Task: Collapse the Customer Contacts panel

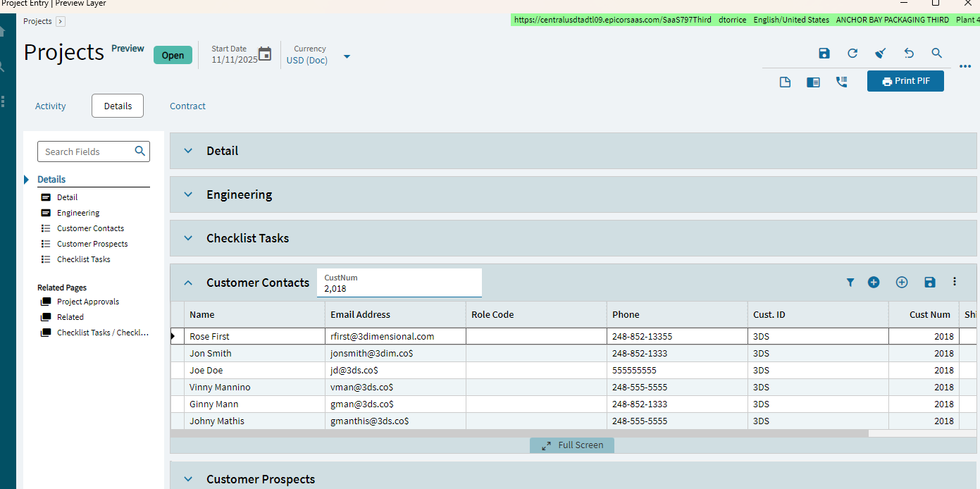Action: (188, 283)
